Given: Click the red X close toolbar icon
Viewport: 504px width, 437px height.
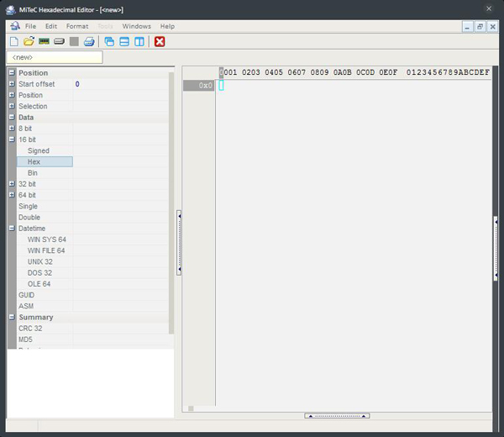Looking at the screenshot, I should pyautogui.click(x=160, y=41).
